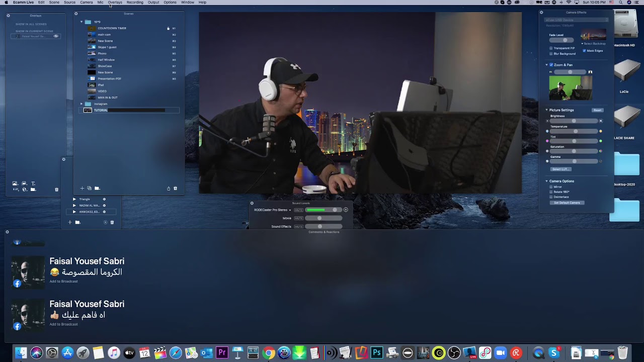
Task: Open RODECaster Pro Stereo source dropdown
Action: [x=273, y=210]
